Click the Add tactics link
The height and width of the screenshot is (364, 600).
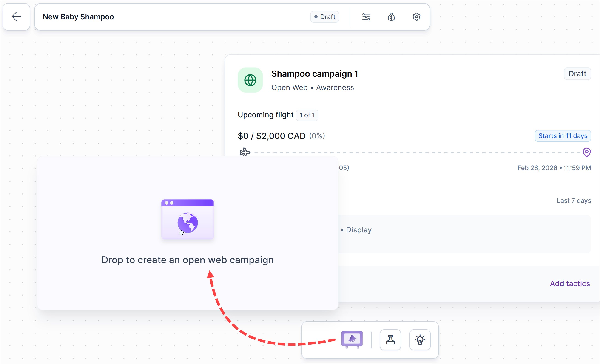[x=570, y=283]
